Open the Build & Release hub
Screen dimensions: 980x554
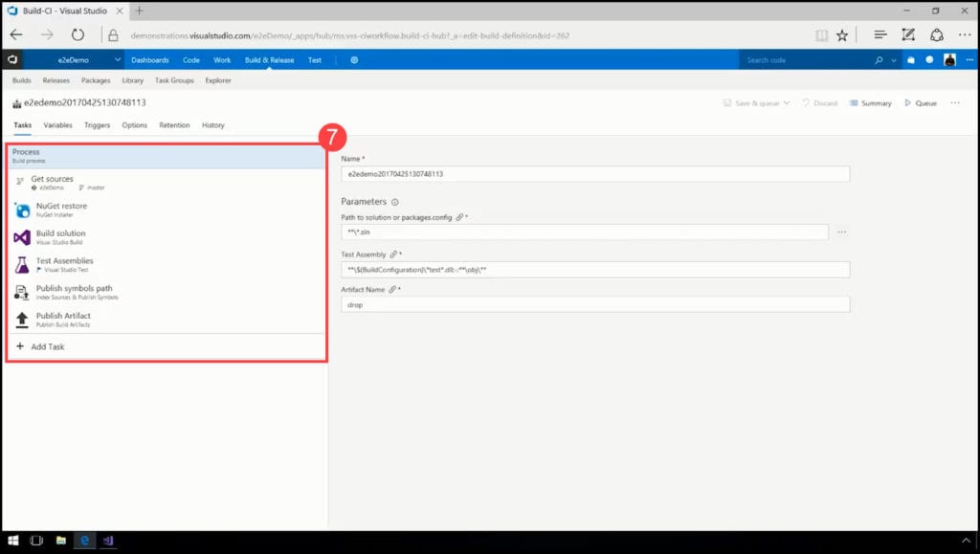tap(269, 60)
